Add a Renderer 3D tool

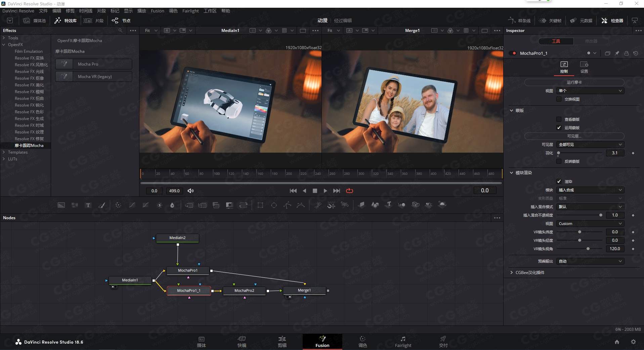[x=442, y=204]
